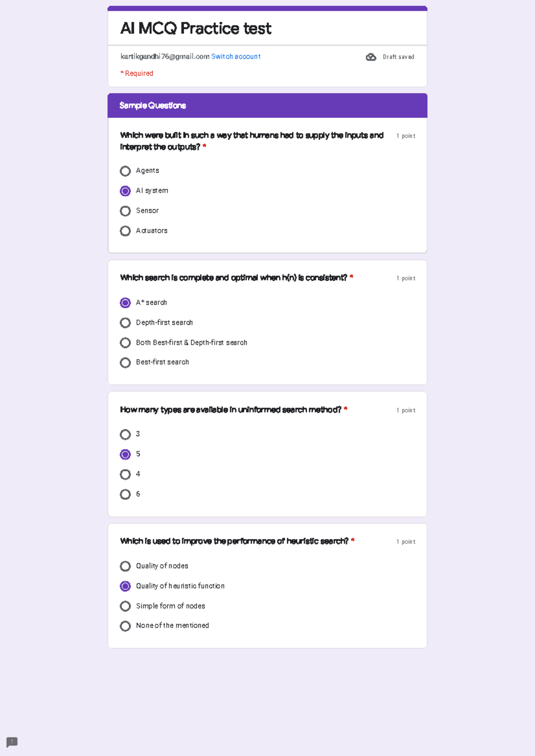
Task: Select Quality of heuristic function option
Action: click(x=125, y=586)
